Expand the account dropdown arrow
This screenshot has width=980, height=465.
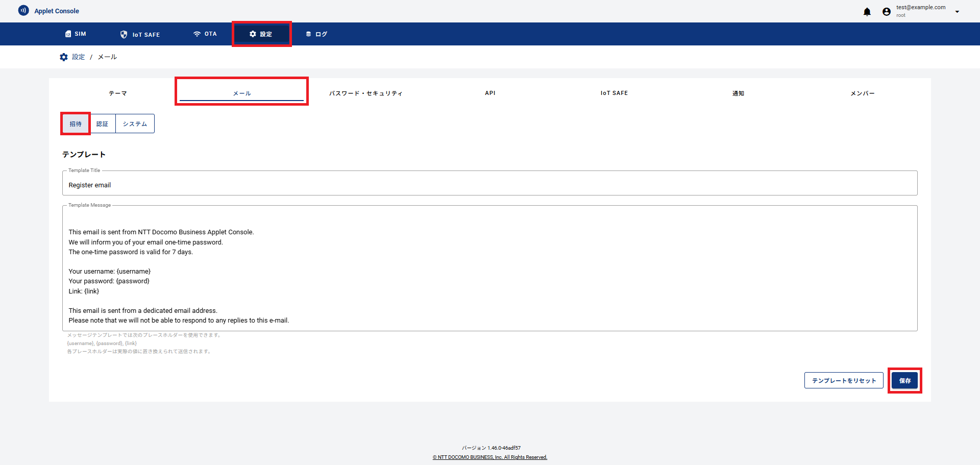point(957,12)
